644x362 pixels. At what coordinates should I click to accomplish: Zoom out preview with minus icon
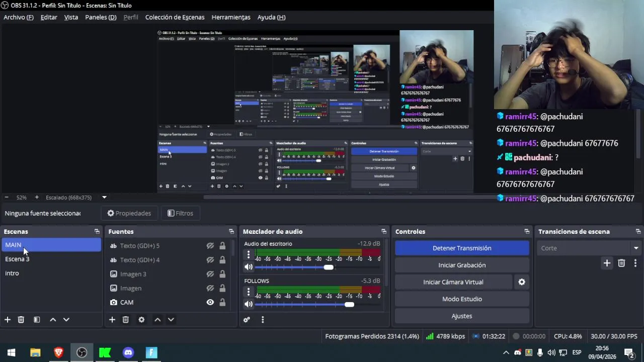click(7, 198)
